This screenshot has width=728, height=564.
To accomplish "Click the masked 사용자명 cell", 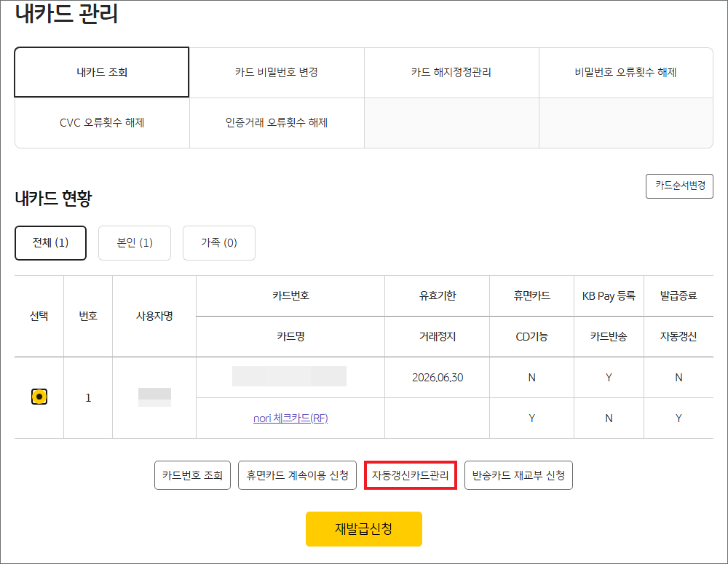I will pyautogui.click(x=154, y=397).
